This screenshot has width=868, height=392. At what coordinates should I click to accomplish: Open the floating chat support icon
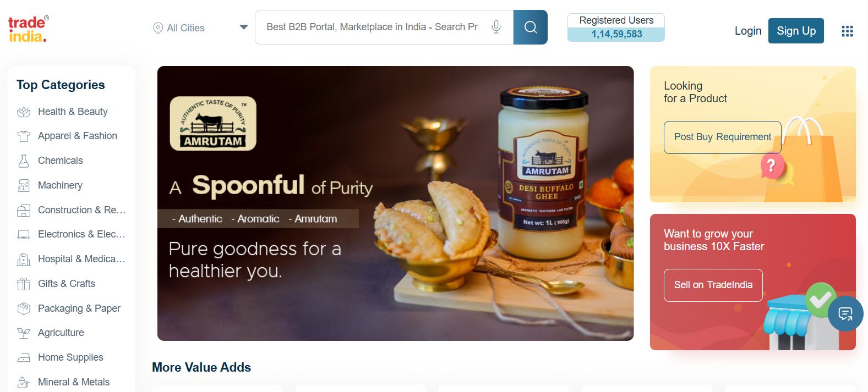[845, 314]
